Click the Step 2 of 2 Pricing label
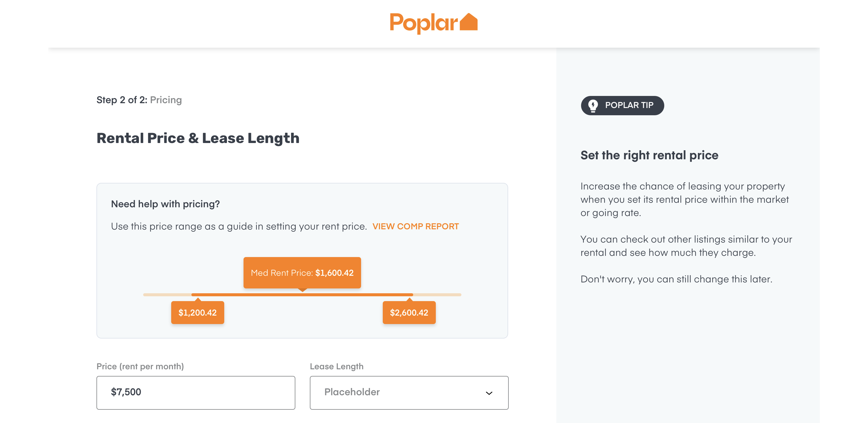This screenshot has width=868, height=423. tap(139, 100)
